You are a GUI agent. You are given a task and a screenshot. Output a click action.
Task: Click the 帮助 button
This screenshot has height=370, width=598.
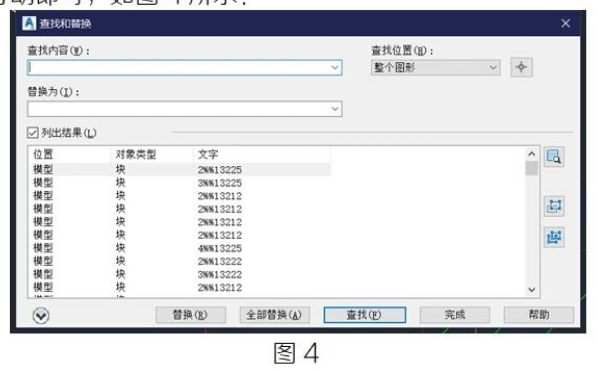[x=539, y=315]
